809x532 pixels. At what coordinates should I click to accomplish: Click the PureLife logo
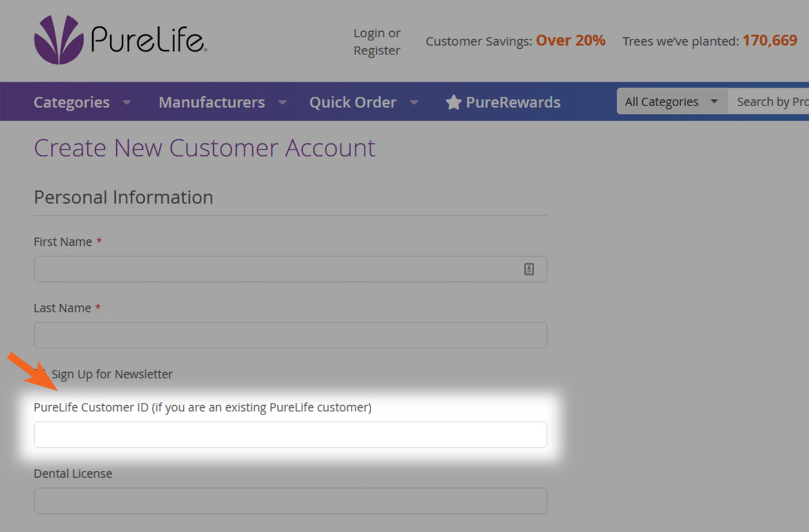click(x=121, y=40)
